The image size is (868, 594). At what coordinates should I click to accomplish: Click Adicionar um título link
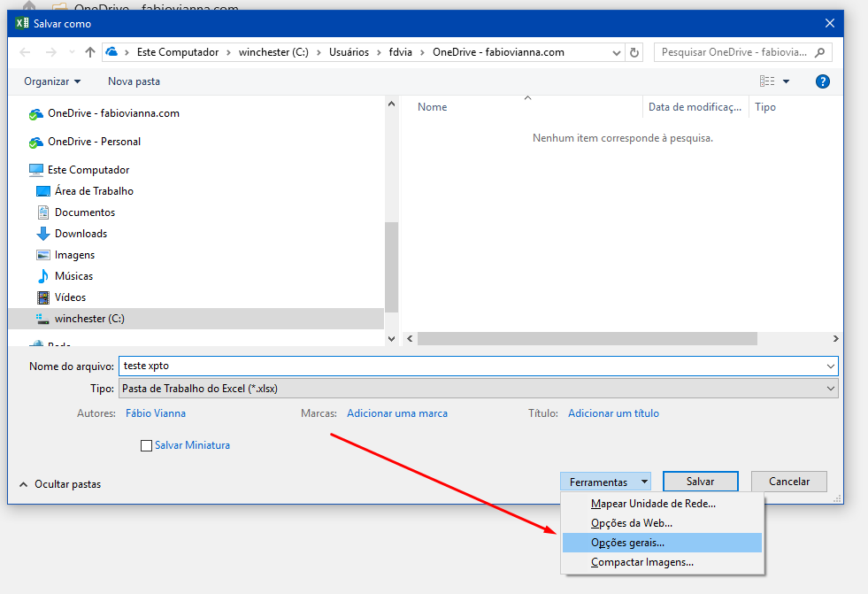613,413
